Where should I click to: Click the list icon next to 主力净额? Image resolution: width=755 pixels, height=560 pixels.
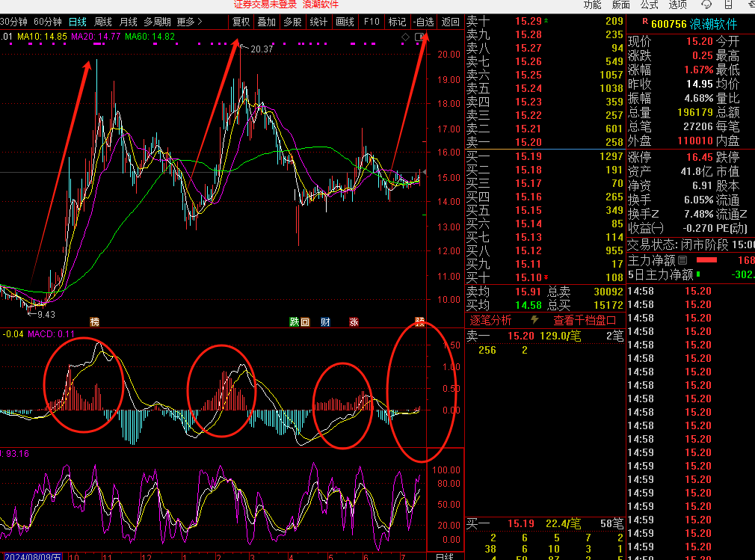click(682, 260)
